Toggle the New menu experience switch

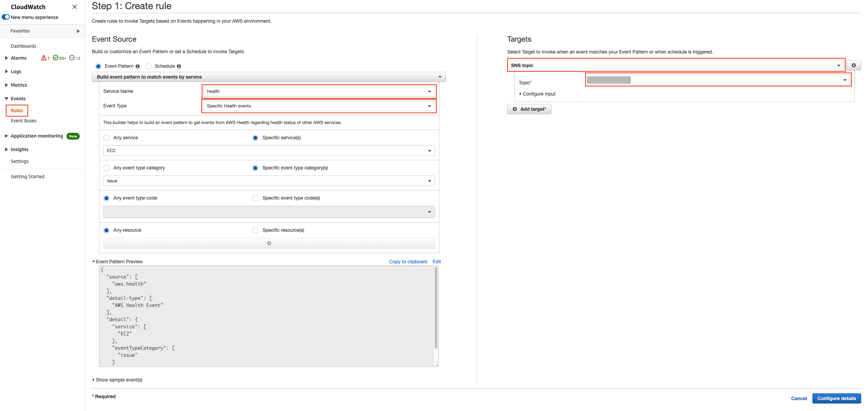[x=6, y=17]
